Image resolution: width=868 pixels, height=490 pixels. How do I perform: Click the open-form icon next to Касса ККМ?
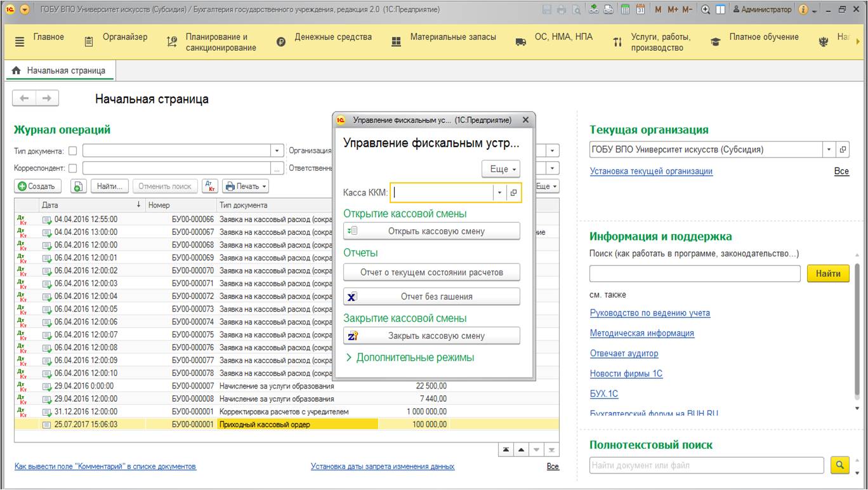pyautogui.click(x=514, y=192)
